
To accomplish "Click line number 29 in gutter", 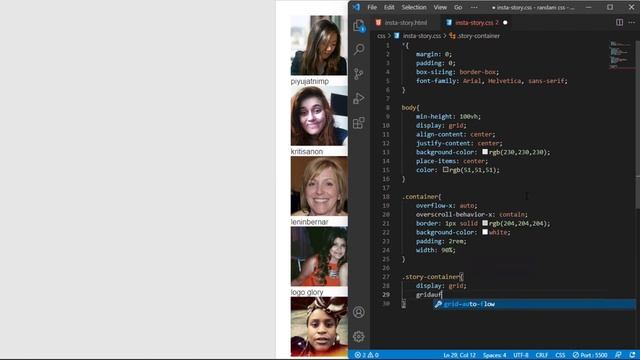I will 386,295.
